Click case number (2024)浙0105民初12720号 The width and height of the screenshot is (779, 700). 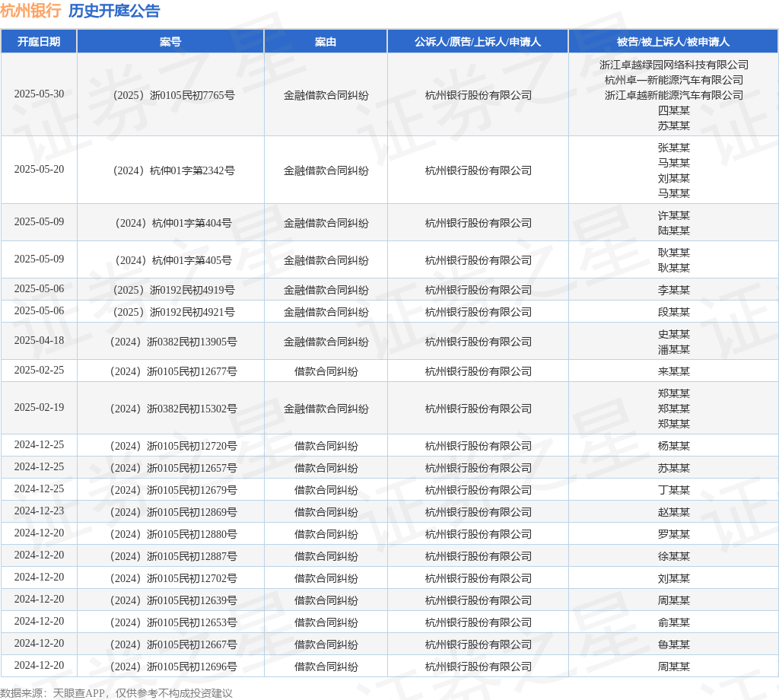pos(173,446)
